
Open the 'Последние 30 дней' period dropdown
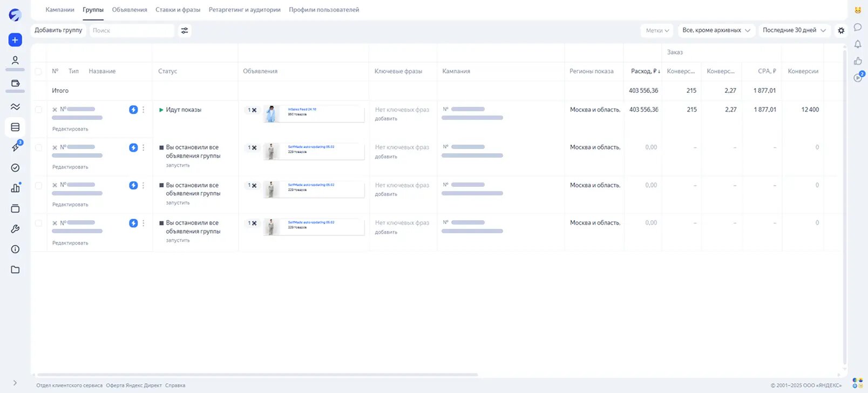(794, 31)
